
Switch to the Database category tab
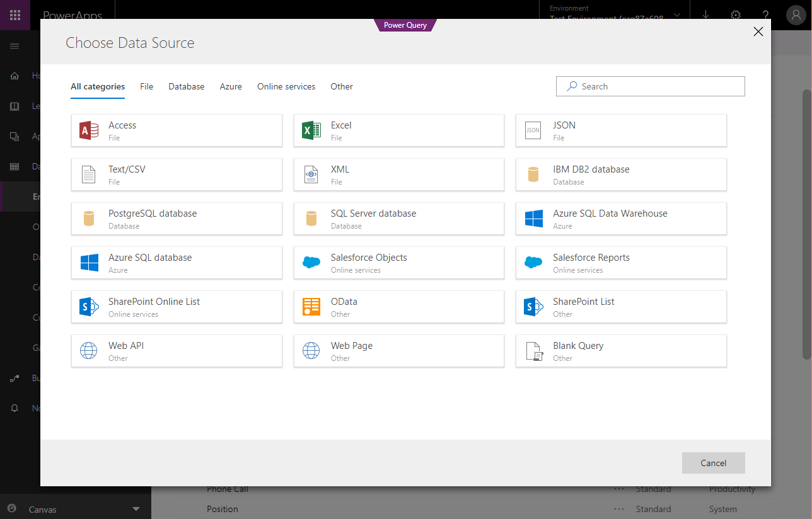click(186, 86)
